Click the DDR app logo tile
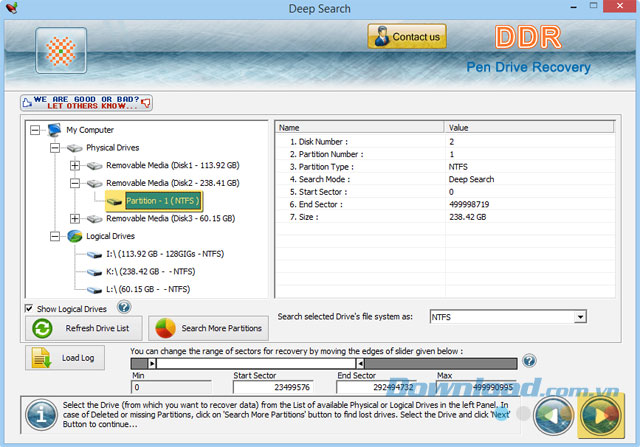The image size is (640, 447). 61,51
